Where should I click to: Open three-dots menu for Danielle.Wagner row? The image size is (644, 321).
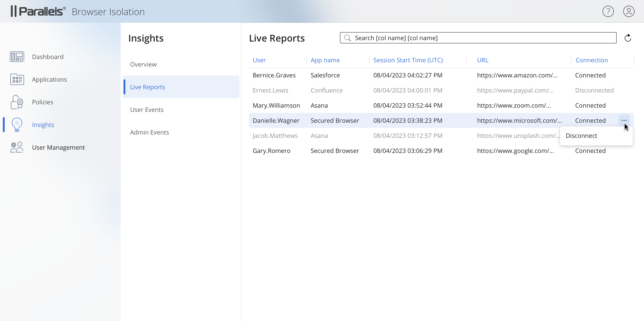tap(624, 120)
